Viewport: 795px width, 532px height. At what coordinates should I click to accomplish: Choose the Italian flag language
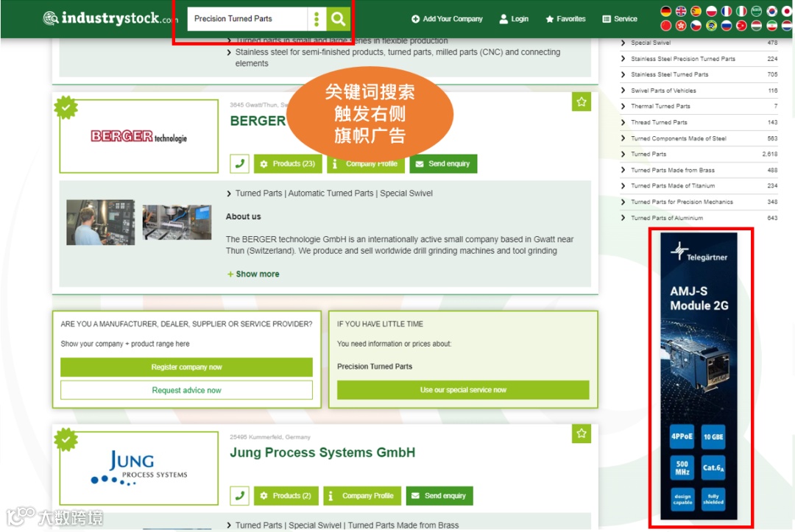pos(741,11)
